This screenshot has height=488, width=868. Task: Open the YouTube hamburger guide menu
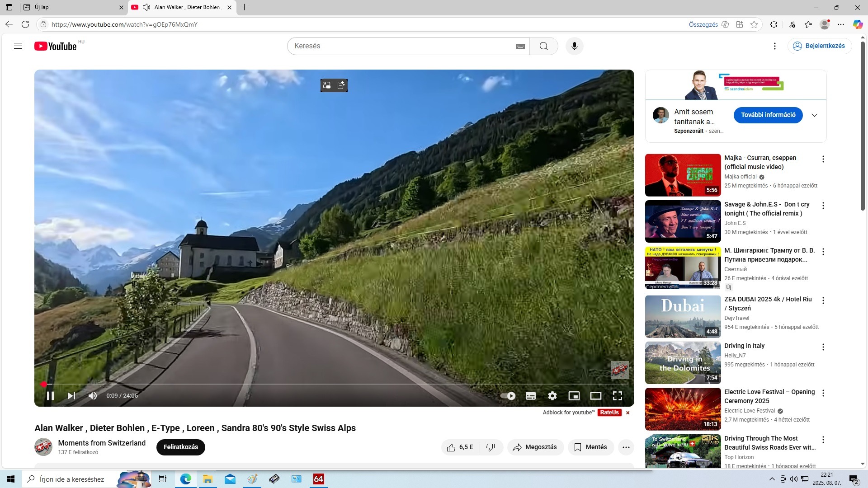[x=18, y=46]
